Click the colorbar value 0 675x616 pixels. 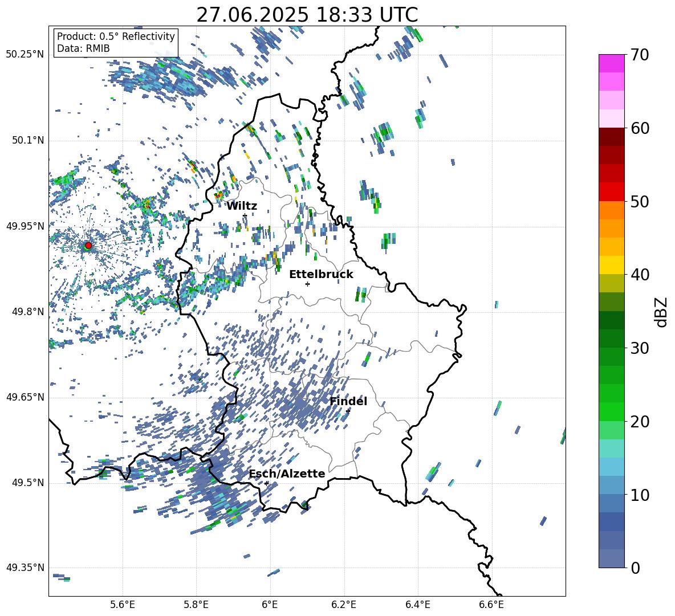pyautogui.click(x=636, y=568)
